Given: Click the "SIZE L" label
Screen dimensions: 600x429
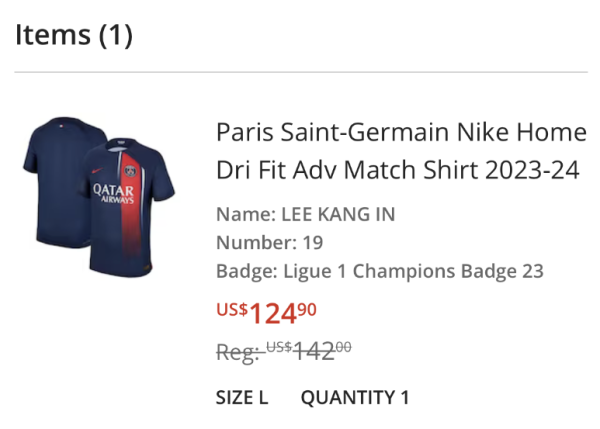Looking at the screenshot, I should [242, 397].
